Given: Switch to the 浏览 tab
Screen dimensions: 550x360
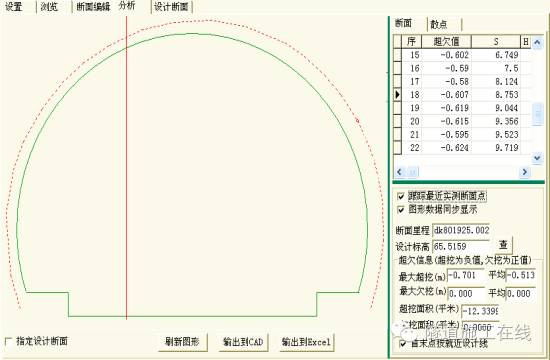Looking at the screenshot, I should click(x=49, y=6).
